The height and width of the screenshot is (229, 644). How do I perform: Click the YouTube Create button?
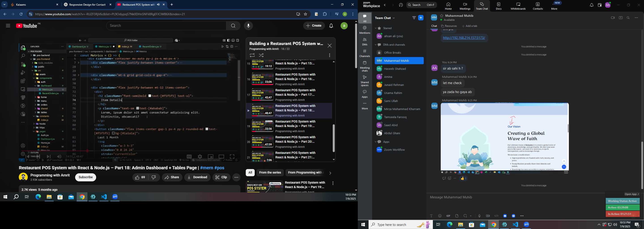(314, 26)
